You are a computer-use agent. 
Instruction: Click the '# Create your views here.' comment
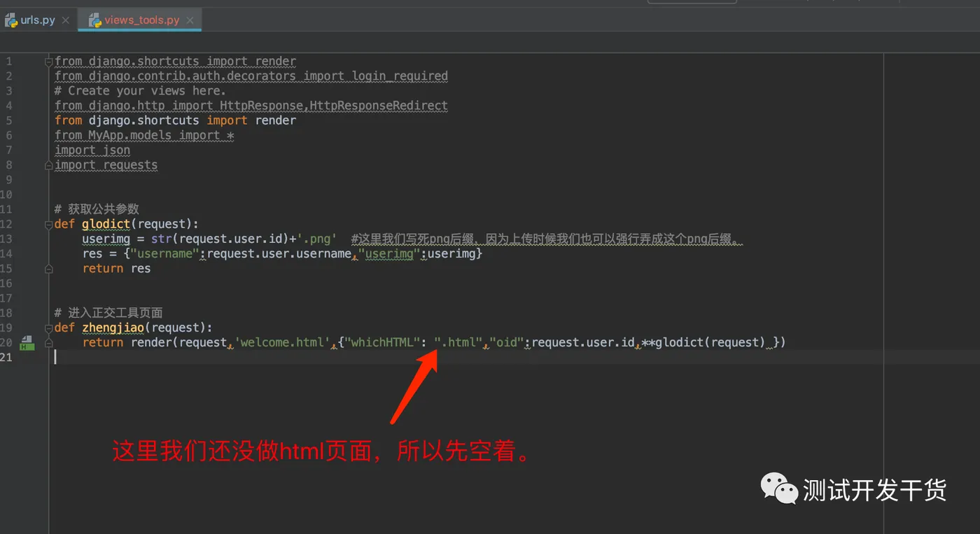click(140, 91)
